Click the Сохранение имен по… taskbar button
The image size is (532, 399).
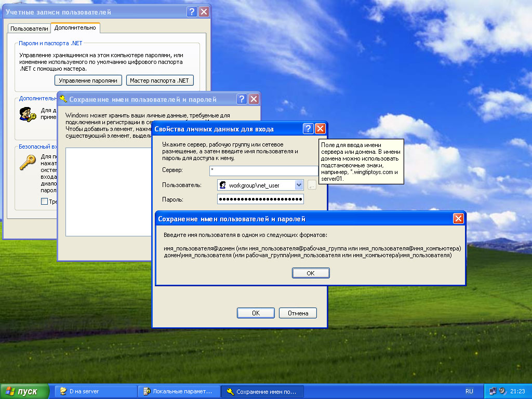click(x=262, y=392)
